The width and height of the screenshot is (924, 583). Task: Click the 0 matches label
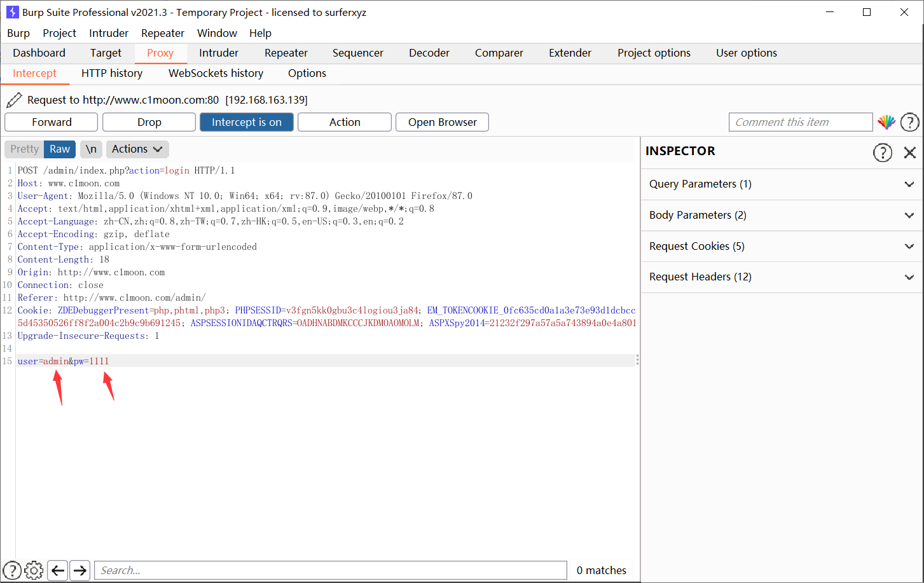[x=602, y=570]
